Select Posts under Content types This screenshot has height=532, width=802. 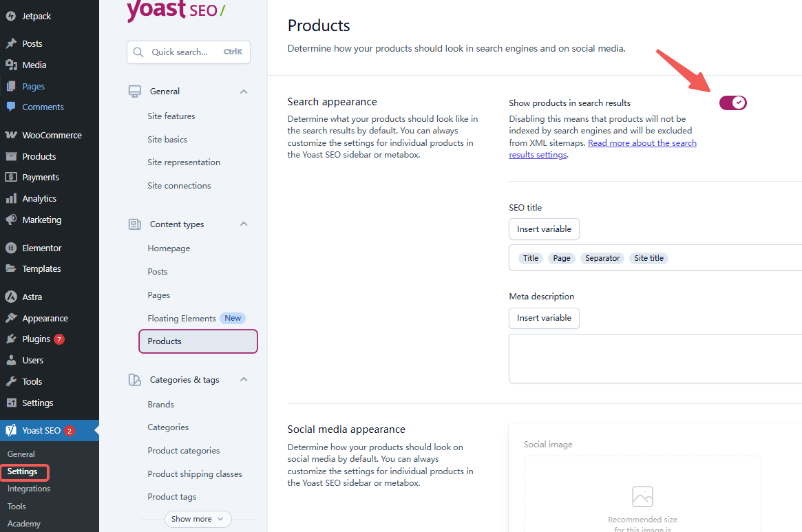[157, 271]
